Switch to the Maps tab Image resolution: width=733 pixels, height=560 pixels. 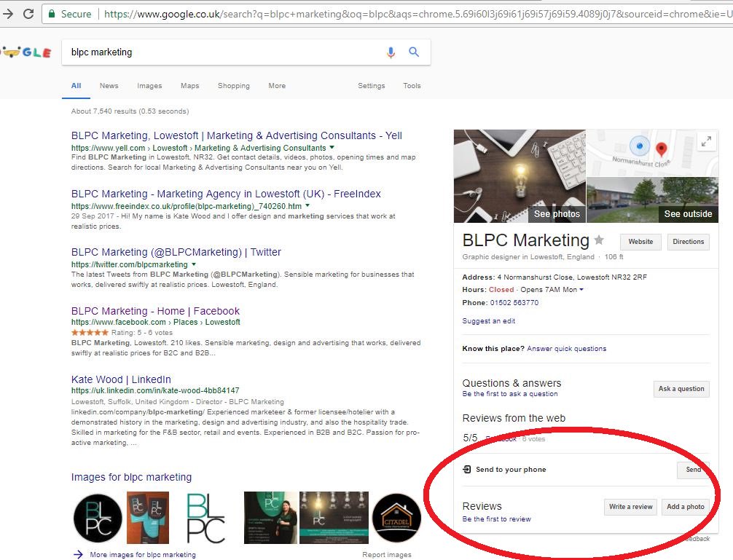point(189,86)
